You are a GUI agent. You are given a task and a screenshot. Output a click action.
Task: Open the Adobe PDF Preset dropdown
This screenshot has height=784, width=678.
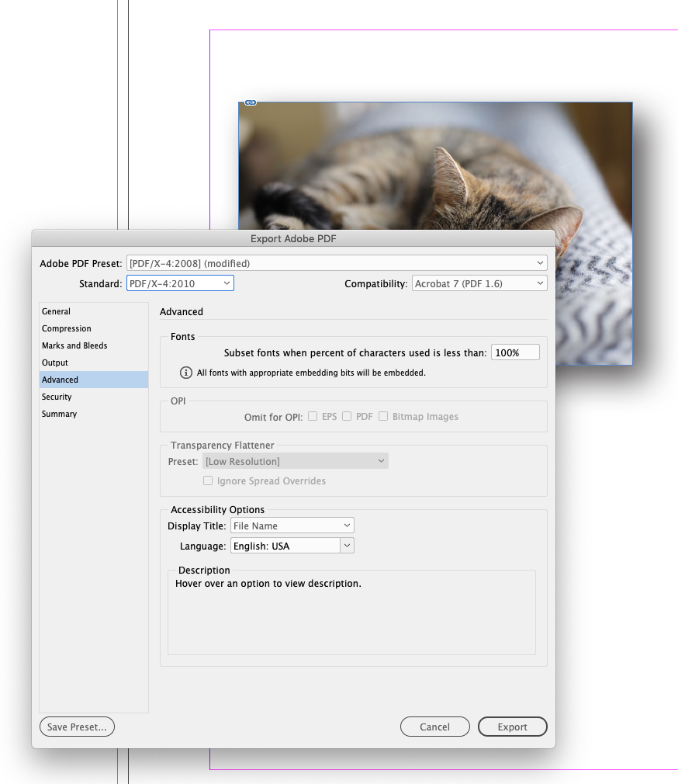pyautogui.click(x=337, y=262)
